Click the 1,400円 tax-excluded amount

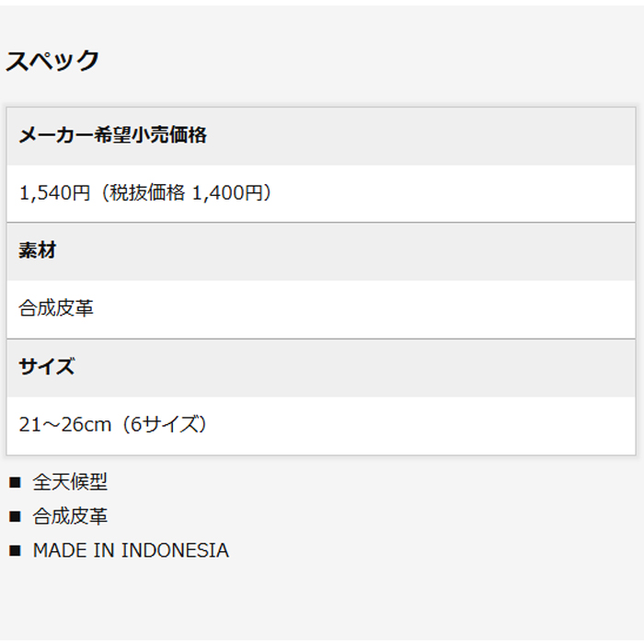226,193
